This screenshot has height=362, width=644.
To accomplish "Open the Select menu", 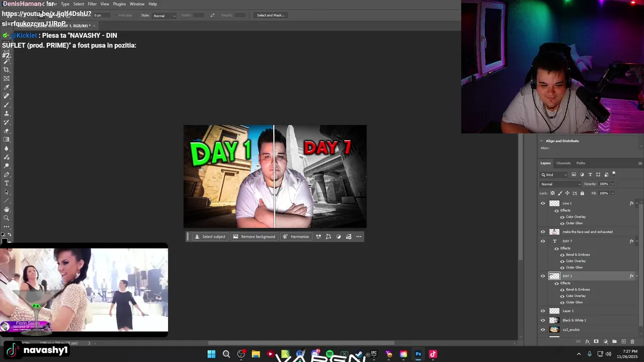I will pyautogui.click(x=78, y=4).
